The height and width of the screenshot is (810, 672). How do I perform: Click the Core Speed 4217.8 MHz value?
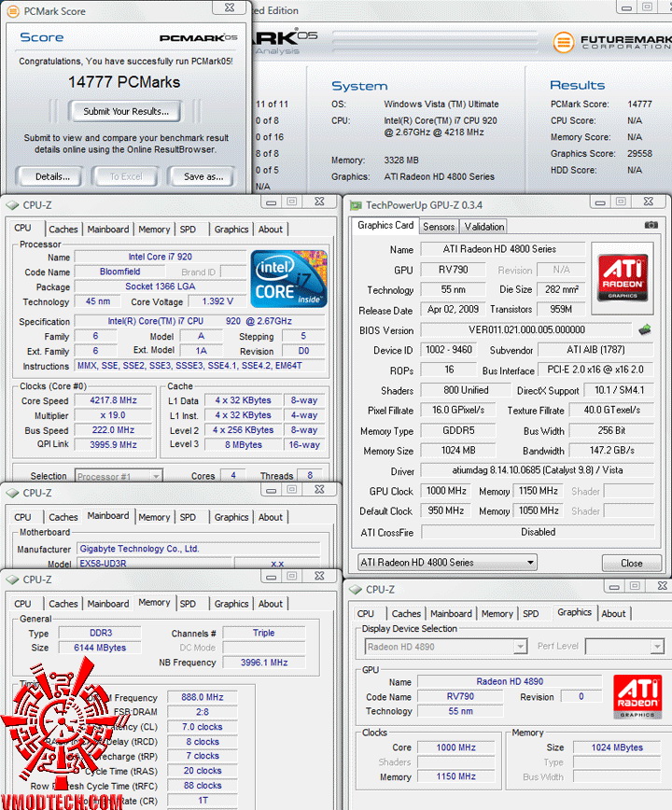coord(113,400)
